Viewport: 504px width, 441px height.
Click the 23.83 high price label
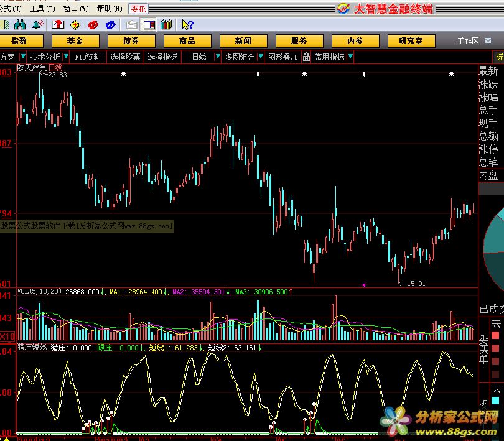[x=57, y=75]
